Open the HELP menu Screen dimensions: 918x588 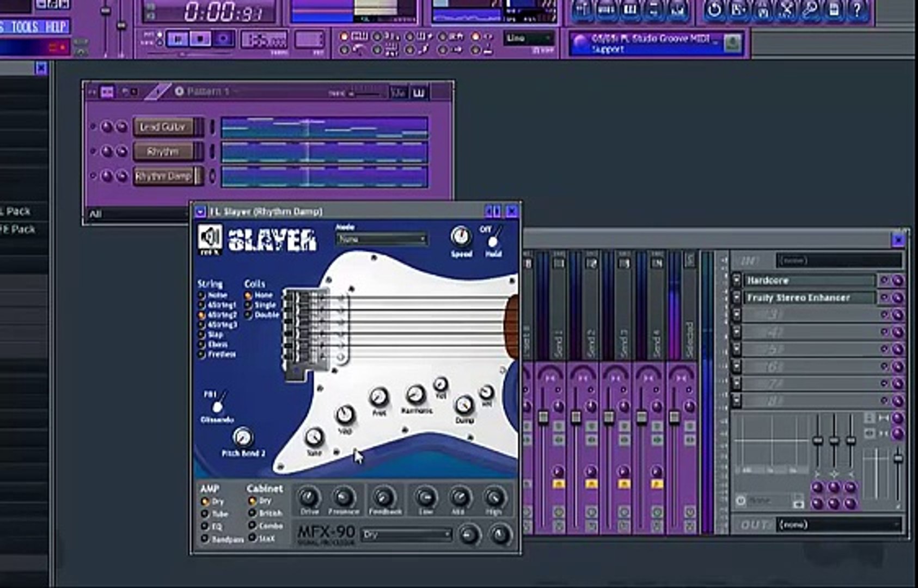tap(56, 27)
